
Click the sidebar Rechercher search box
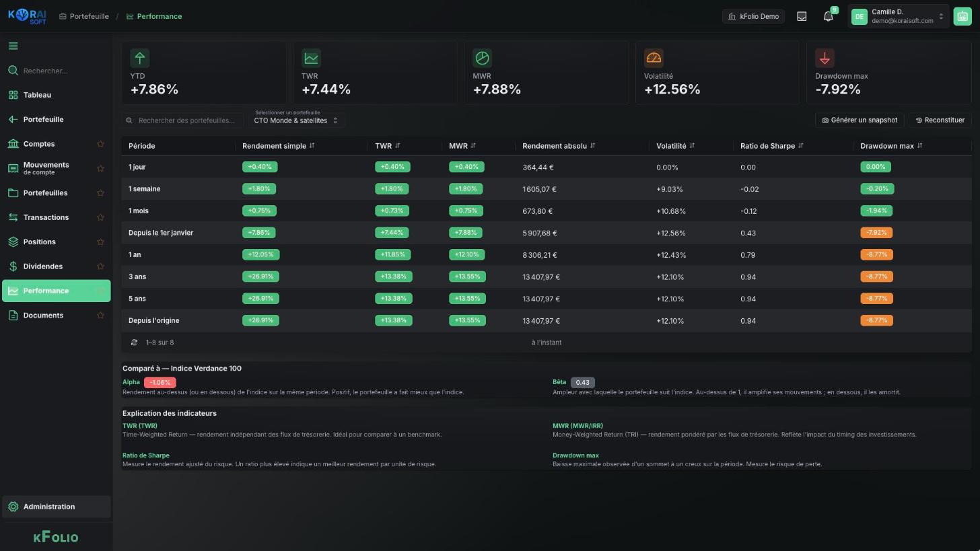[57, 71]
